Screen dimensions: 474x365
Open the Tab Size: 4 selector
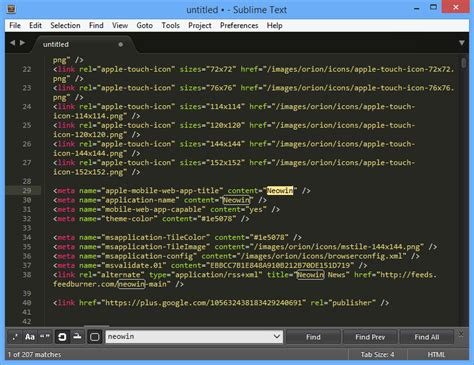pos(377,355)
